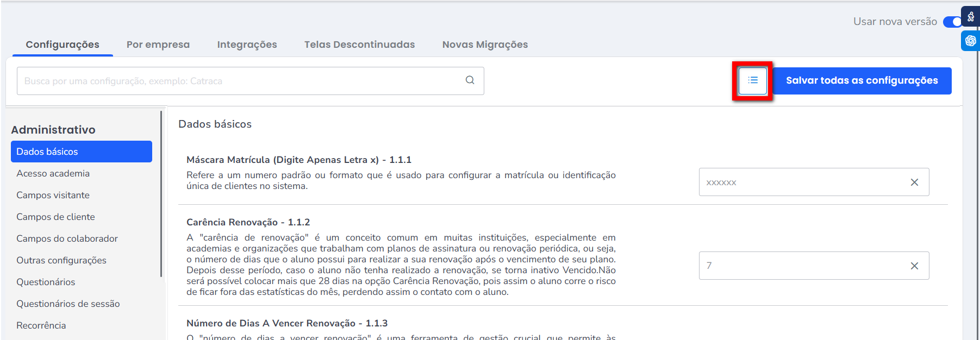Select Campos visitante in the sidebar

(53, 195)
